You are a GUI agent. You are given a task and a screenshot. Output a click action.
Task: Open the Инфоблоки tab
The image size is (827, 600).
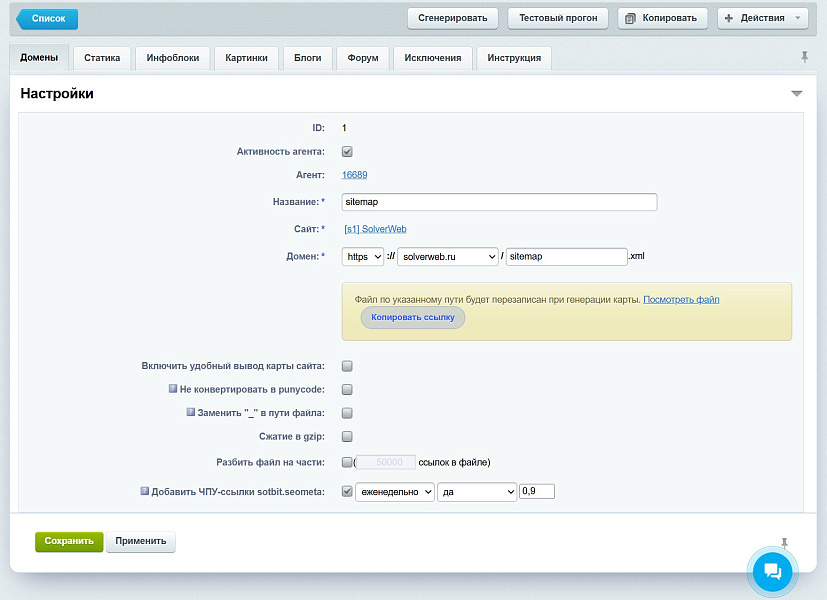(x=172, y=58)
